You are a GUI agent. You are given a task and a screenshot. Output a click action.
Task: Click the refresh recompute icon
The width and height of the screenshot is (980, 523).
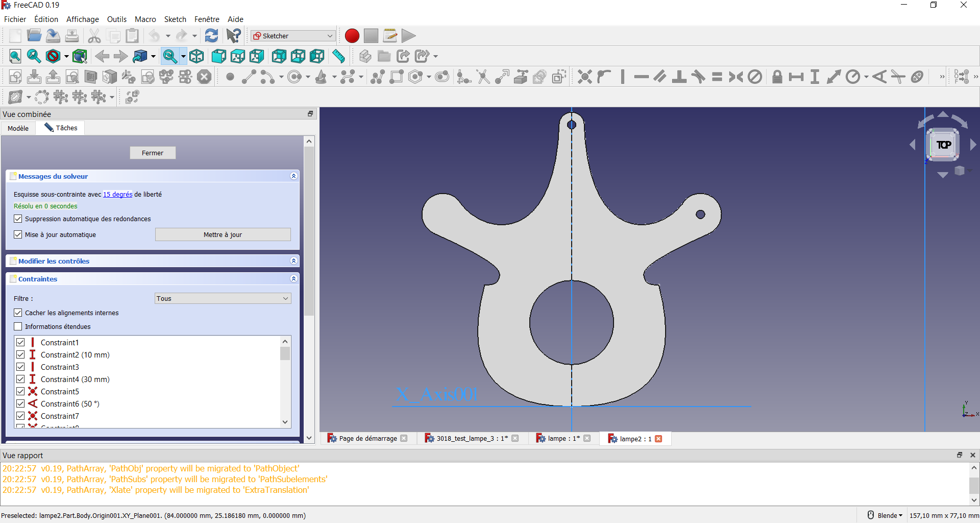click(x=211, y=36)
